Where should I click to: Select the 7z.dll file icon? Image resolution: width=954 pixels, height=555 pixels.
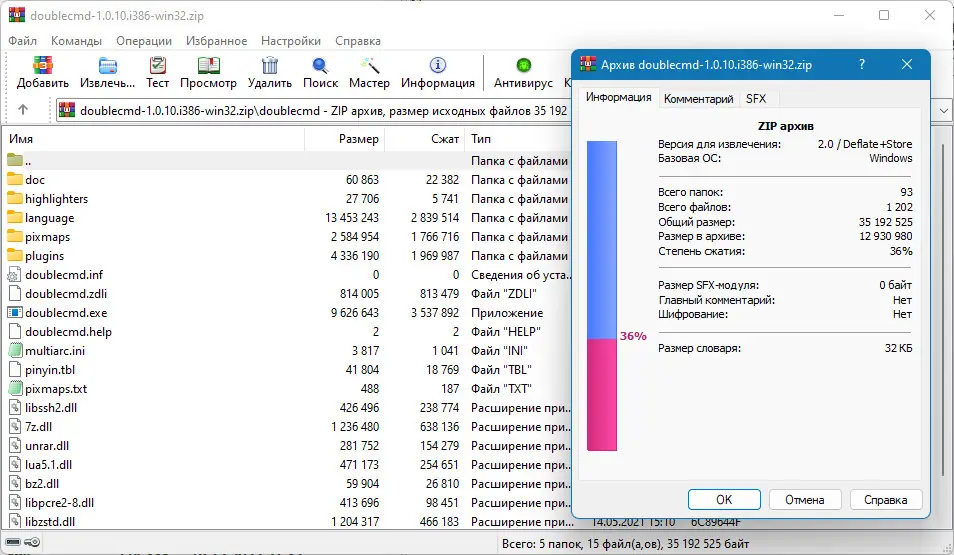(15, 427)
